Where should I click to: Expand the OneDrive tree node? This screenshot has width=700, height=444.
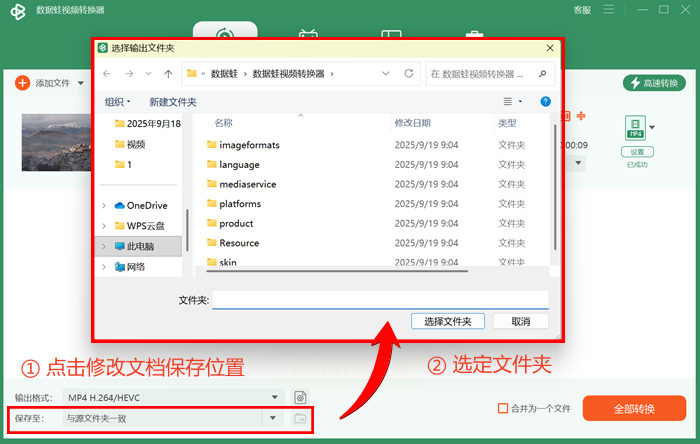pos(104,205)
